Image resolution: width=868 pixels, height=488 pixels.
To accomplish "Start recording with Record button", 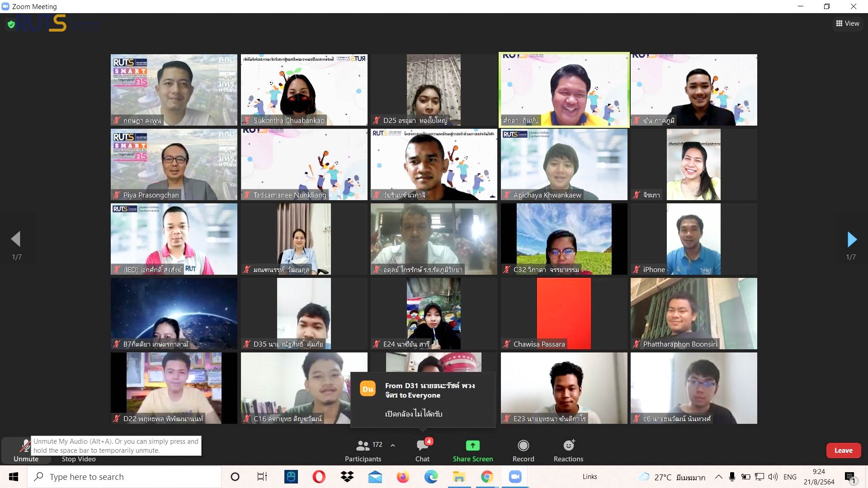I will [523, 450].
